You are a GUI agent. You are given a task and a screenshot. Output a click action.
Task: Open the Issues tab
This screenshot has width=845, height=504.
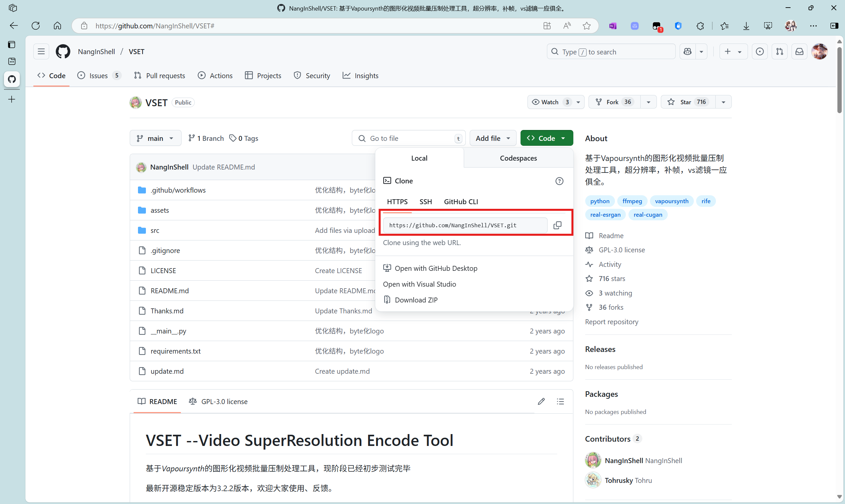99,76
